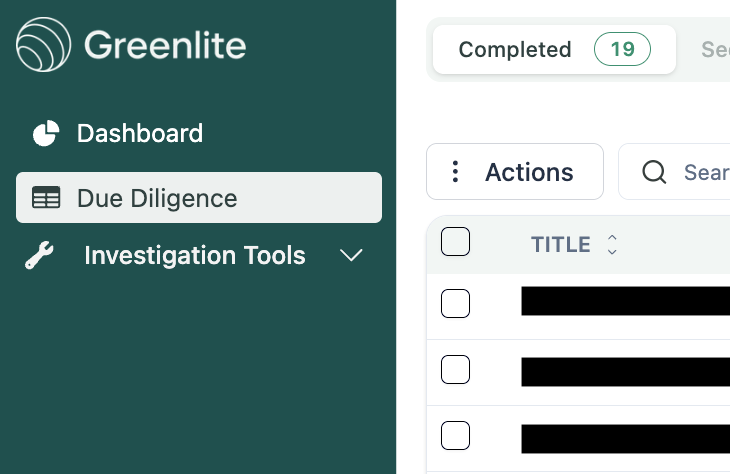Viewport: 730px width, 474px height.
Task: Click the three-dot Actions icon
Action: tap(455, 172)
